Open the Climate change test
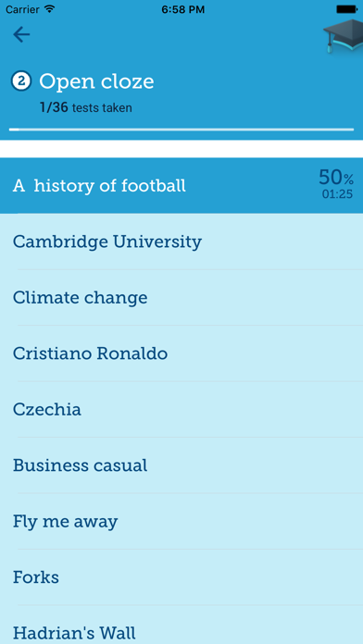The width and height of the screenshot is (363, 644). (x=181, y=297)
